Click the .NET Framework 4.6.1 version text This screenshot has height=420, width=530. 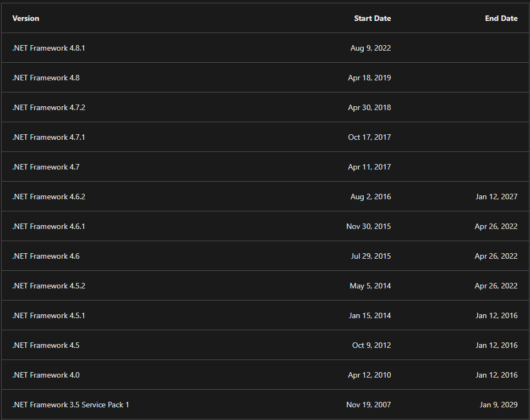48,226
